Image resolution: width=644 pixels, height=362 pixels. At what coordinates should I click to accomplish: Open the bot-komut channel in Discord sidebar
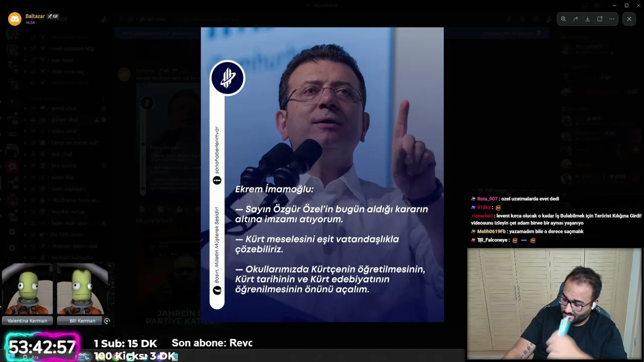[x=63, y=166]
